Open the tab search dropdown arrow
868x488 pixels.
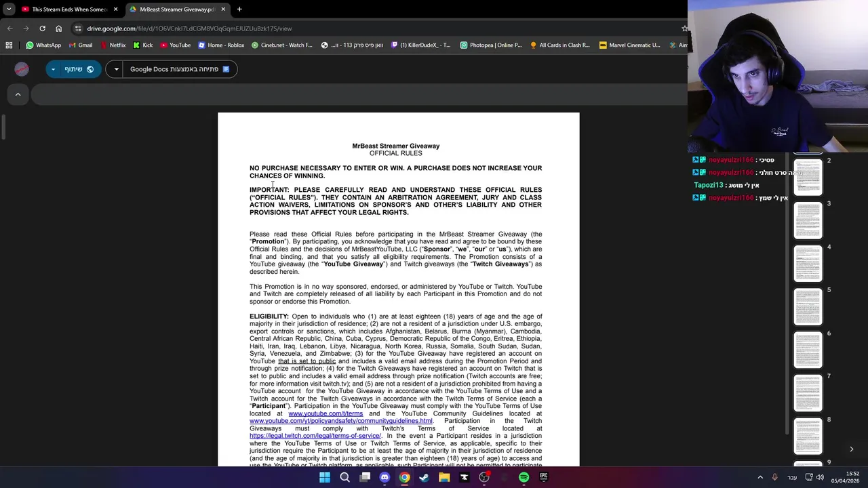pos(9,9)
